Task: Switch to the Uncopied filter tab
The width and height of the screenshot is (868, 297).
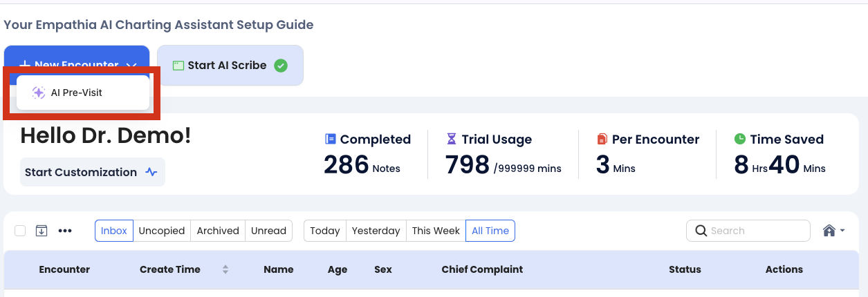Action: pos(162,231)
